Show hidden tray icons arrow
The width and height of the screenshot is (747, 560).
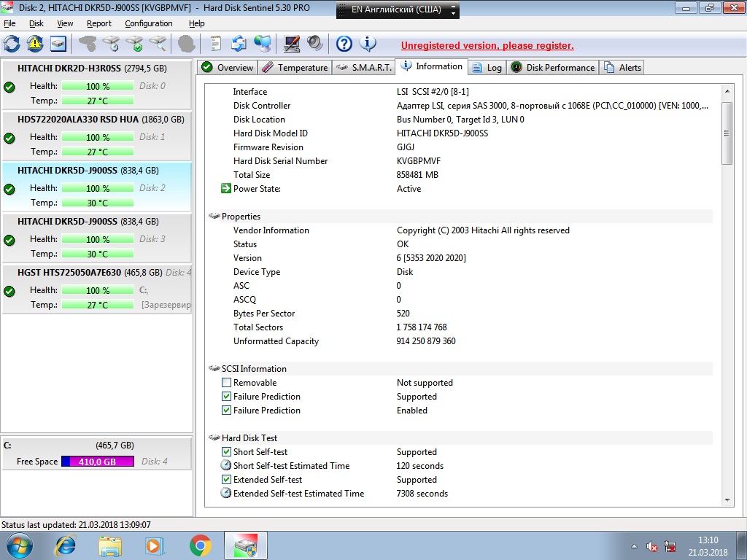(x=634, y=546)
